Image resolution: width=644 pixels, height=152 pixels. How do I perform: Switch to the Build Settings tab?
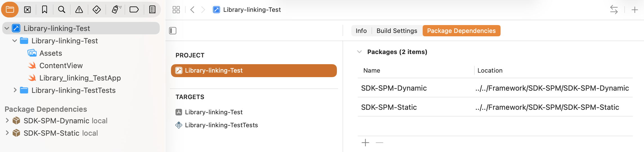pos(397,31)
